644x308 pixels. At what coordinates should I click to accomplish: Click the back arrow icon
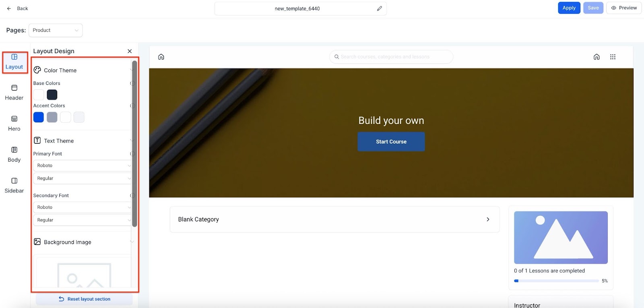[x=9, y=8]
